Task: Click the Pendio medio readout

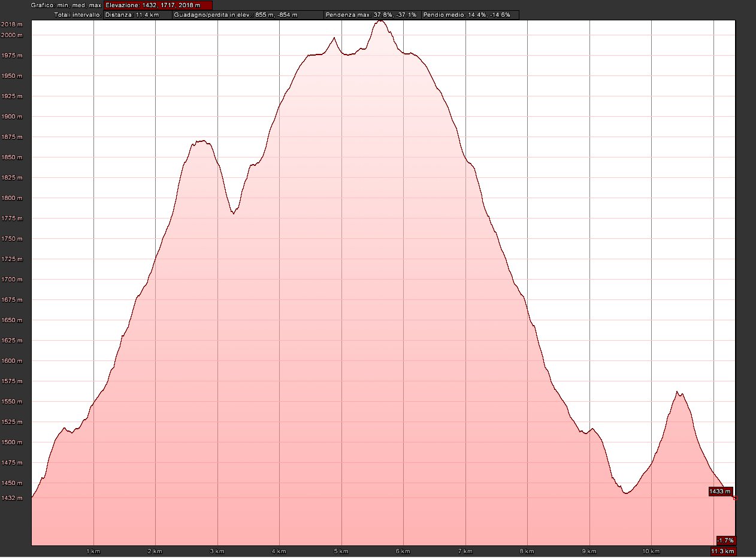Action: [x=470, y=14]
